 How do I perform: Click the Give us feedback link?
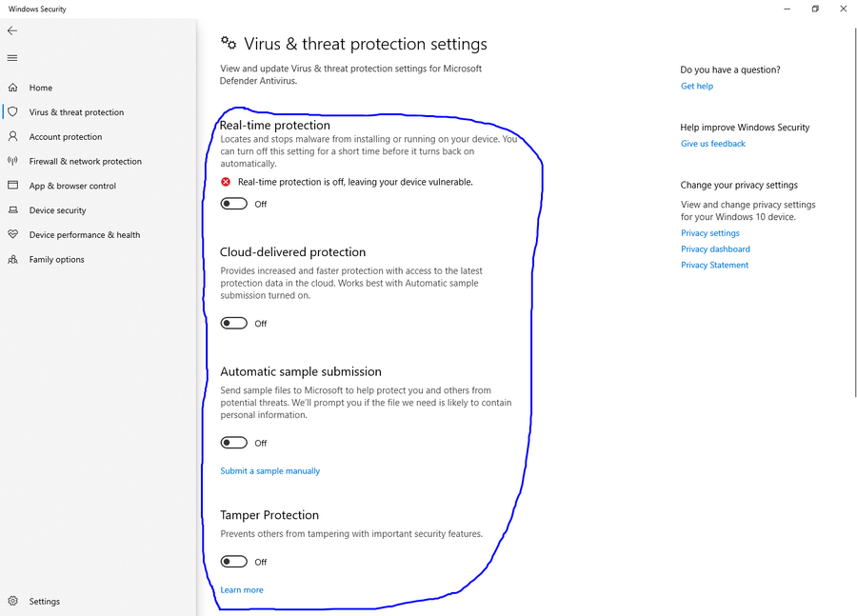pyautogui.click(x=712, y=143)
